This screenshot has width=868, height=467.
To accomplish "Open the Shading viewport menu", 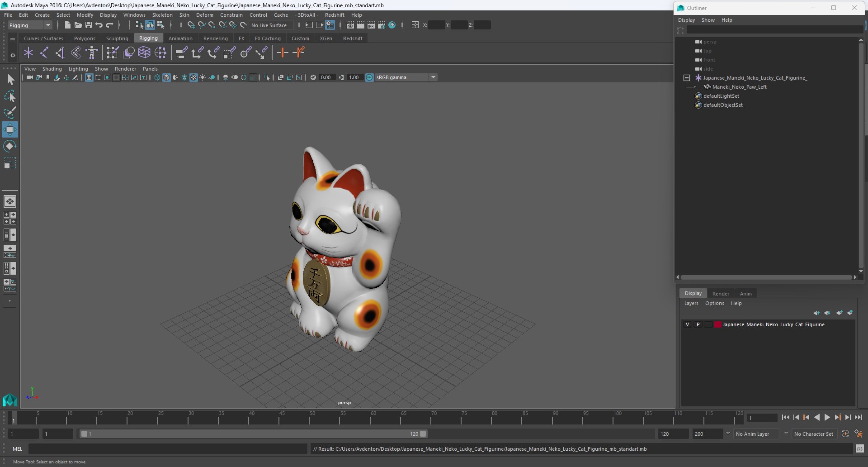I will click(52, 69).
